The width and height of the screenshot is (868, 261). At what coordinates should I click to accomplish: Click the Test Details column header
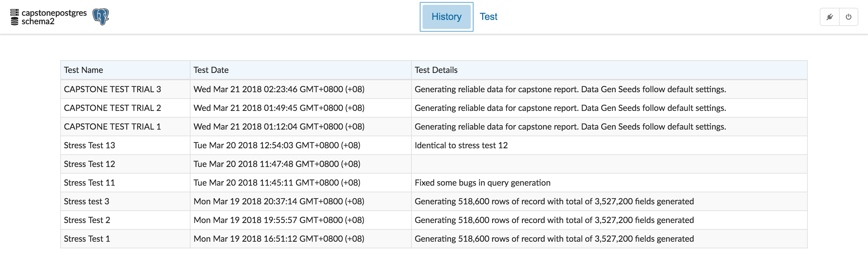(436, 70)
